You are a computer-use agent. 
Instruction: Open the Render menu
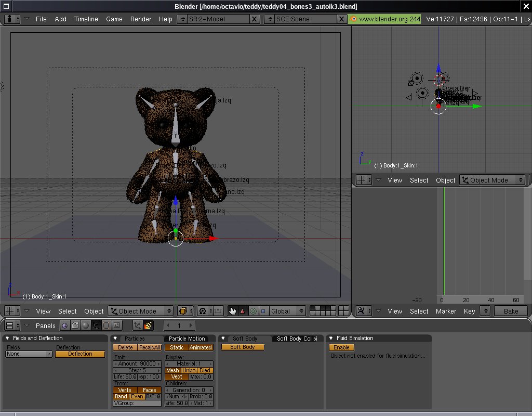tap(141, 19)
